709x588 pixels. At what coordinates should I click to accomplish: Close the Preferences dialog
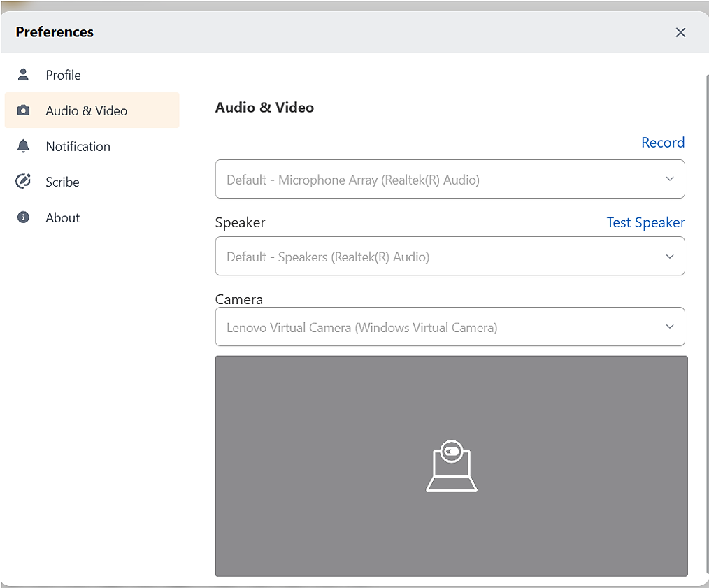tap(680, 32)
